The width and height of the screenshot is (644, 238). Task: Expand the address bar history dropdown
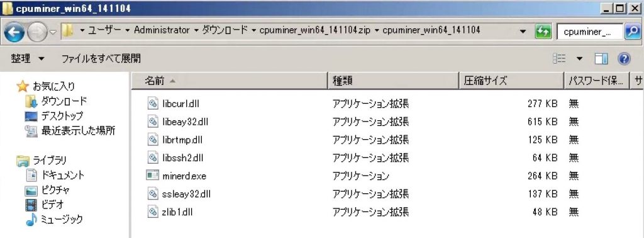tap(523, 31)
